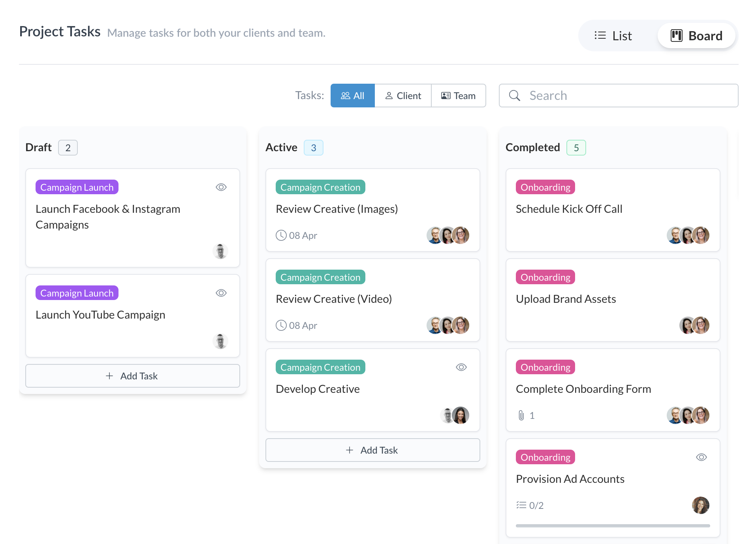Click assignee avatars on Upload Brand Assets card
Viewport: 756px width, 544px height.
point(694,325)
